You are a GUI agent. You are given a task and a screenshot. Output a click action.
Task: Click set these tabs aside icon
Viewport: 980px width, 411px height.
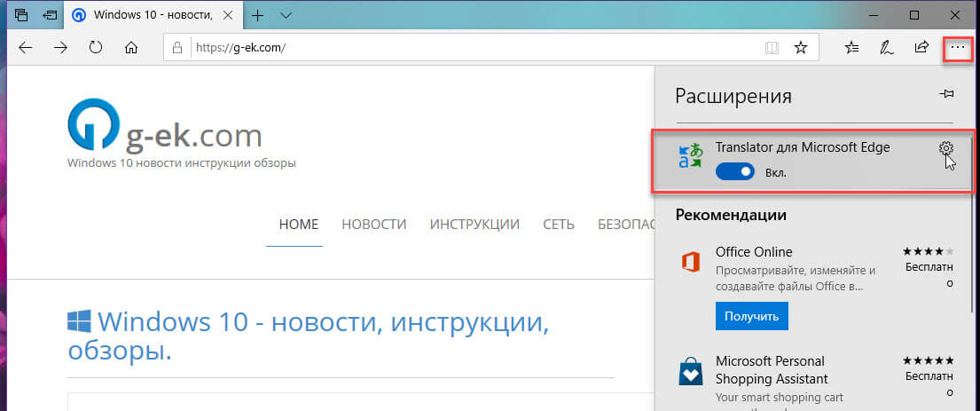point(50,16)
